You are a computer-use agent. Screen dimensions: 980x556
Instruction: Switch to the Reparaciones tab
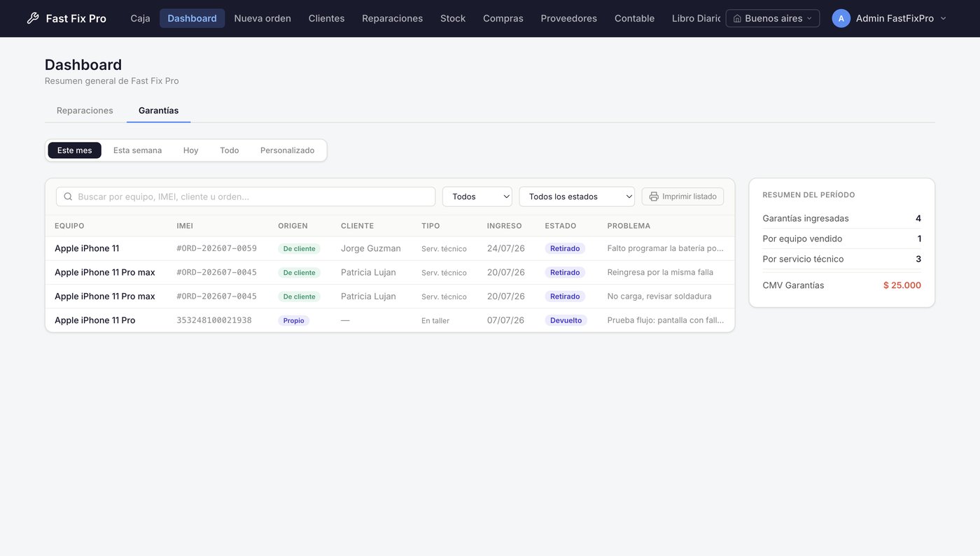click(x=85, y=111)
